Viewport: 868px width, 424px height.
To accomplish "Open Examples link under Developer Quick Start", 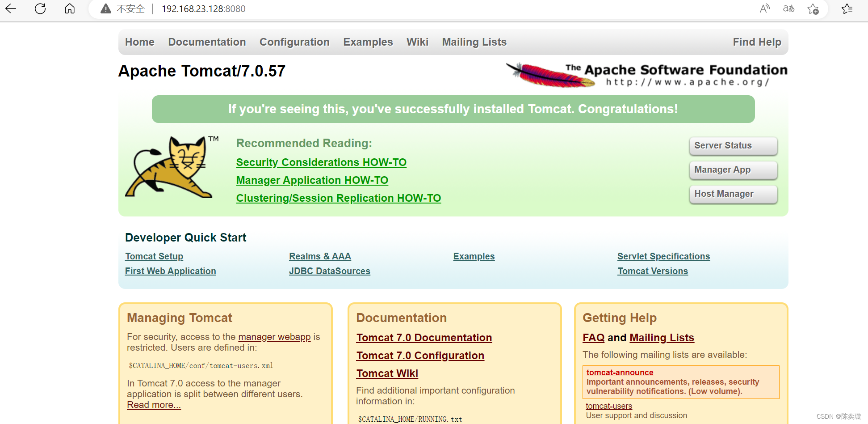I will pyautogui.click(x=474, y=256).
